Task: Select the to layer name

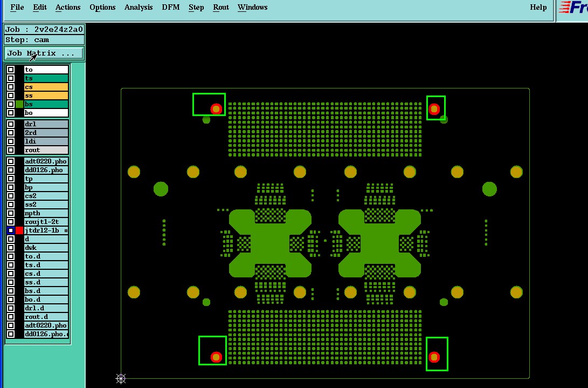Action: click(x=46, y=70)
